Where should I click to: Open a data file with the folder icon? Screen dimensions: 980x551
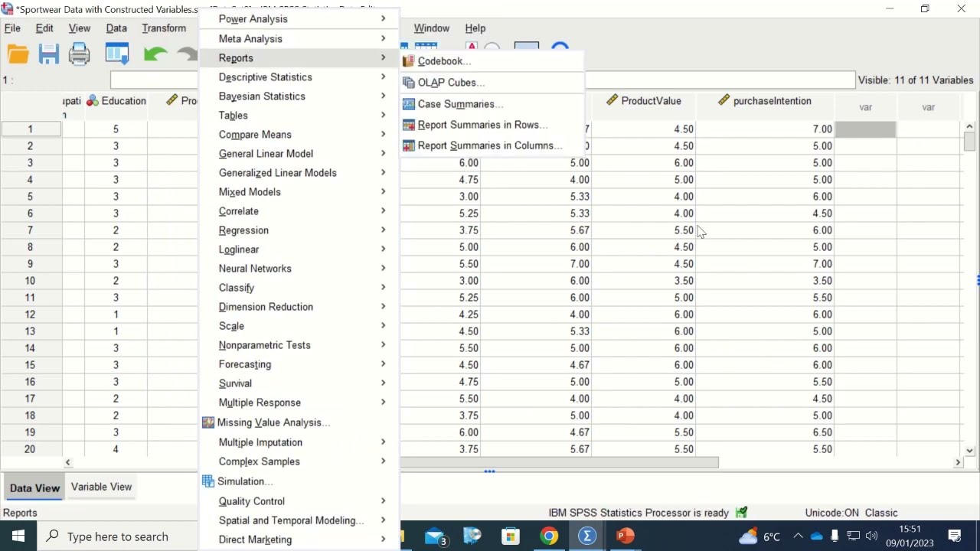click(18, 54)
